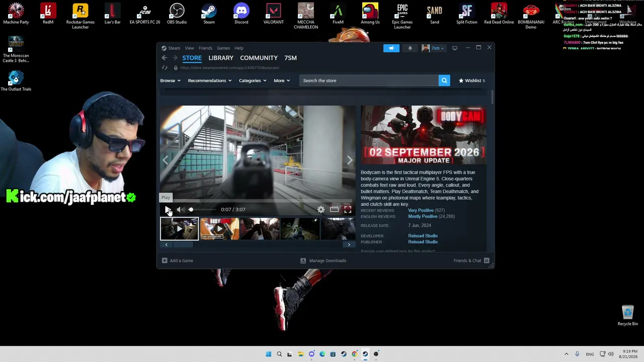Go to previous media with left arrow on video
The width and height of the screenshot is (644, 362).
click(166, 160)
